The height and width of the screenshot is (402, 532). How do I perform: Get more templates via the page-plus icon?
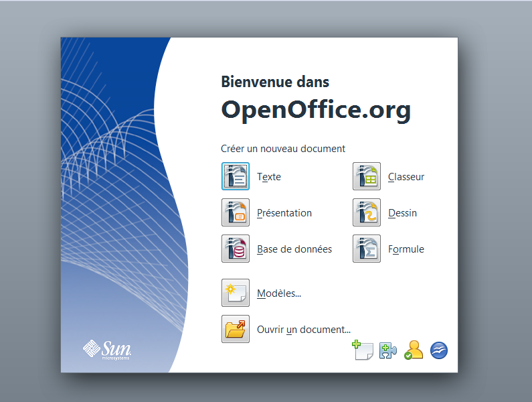pyautogui.click(x=362, y=350)
